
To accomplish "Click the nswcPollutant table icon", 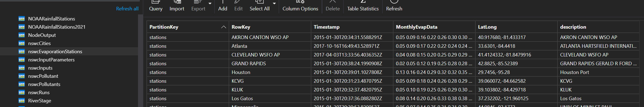I will (x=22, y=76).
